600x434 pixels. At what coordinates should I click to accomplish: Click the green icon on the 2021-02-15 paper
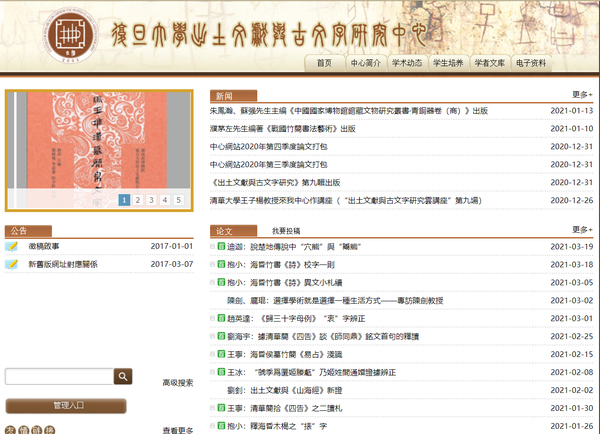coord(221,354)
